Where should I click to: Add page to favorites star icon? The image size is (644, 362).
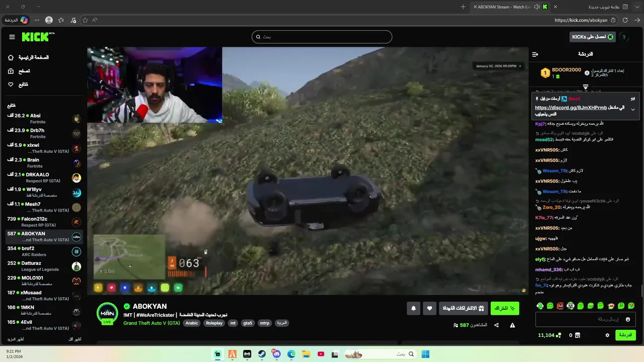tap(85, 20)
